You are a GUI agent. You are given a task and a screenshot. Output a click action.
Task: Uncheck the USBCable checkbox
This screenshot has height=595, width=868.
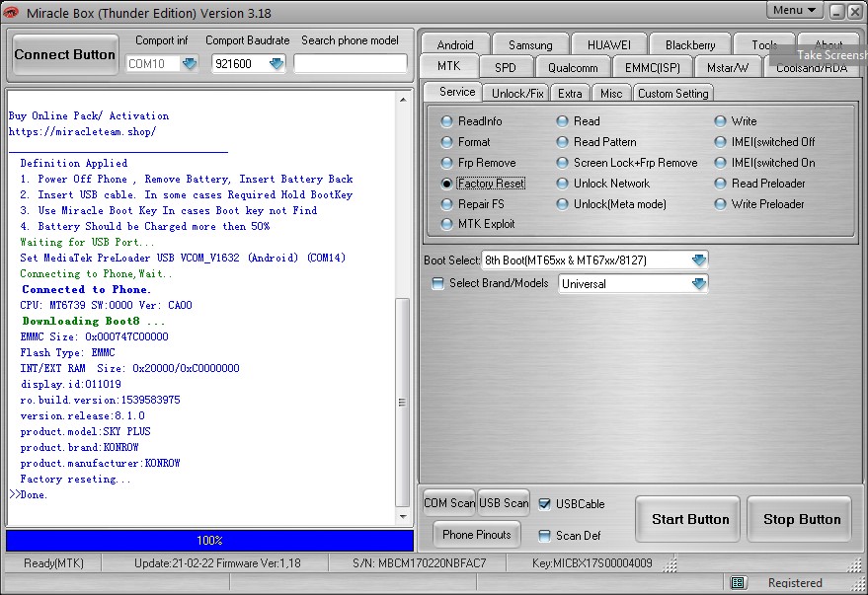(x=545, y=504)
